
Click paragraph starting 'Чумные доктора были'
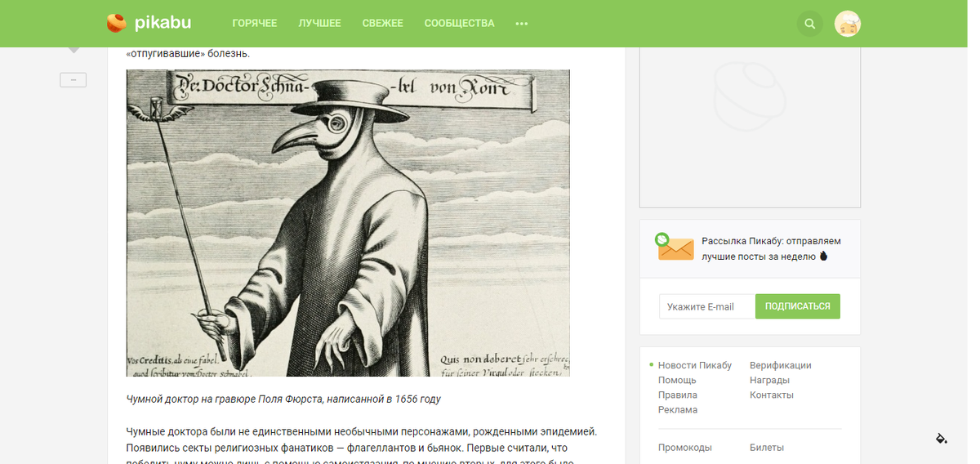363,447
